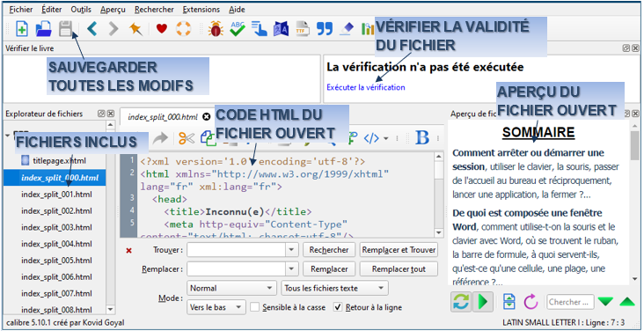This screenshot has width=644, height=331.
Task: Insert a tag with the </> icon
Action: [371, 138]
